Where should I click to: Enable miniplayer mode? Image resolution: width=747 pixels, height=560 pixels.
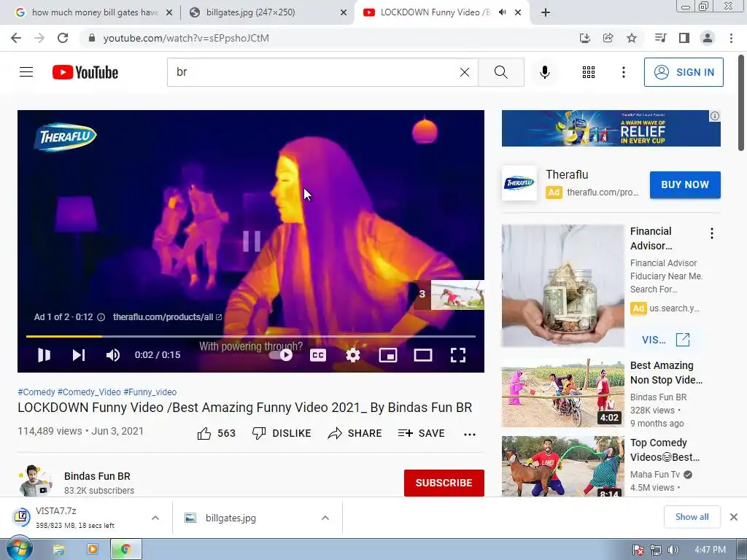pos(388,355)
